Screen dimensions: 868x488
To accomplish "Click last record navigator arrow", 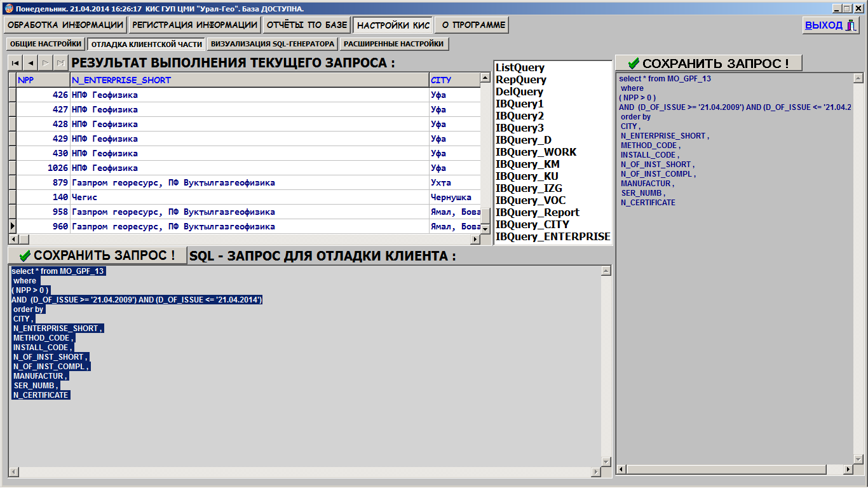I will (x=60, y=63).
